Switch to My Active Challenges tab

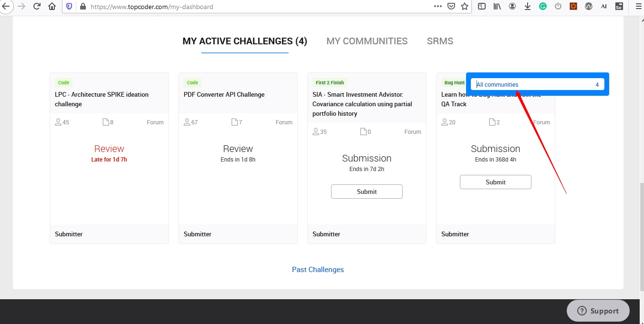(245, 41)
